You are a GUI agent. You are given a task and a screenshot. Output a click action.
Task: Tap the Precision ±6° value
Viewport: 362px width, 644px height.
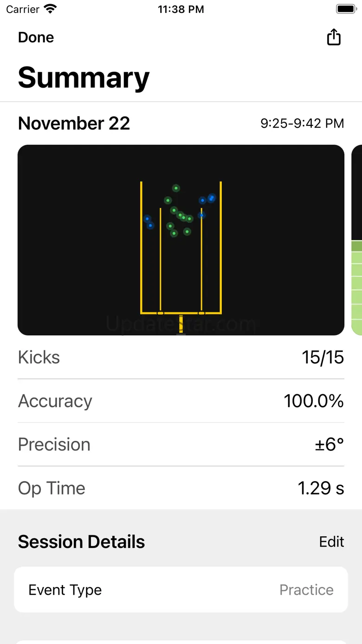[x=329, y=444]
